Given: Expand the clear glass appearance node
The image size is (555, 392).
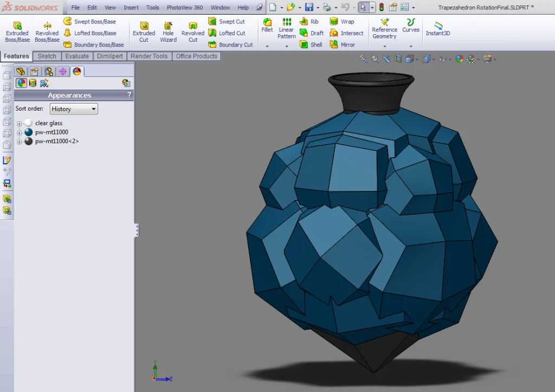Looking at the screenshot, I should tap(20, 124).
